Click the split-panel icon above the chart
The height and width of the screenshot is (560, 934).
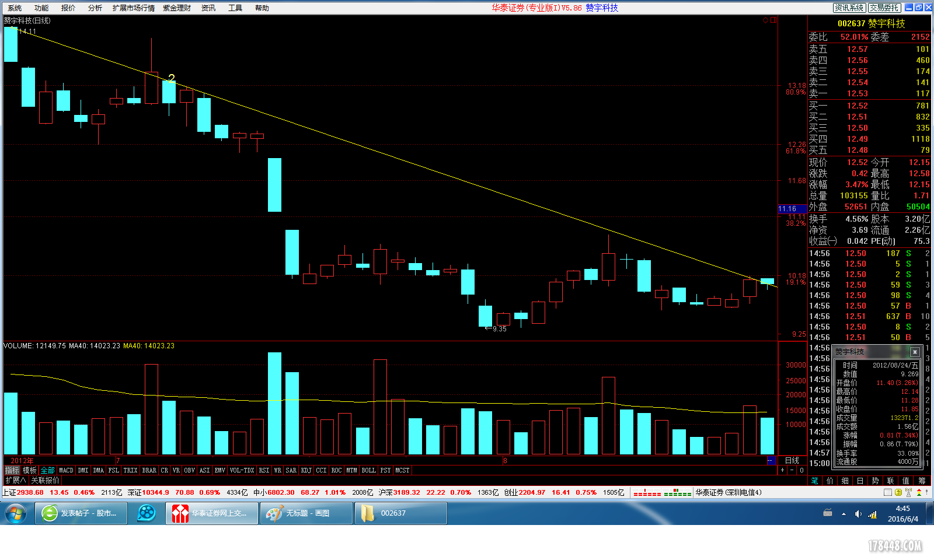click(773, 20)
